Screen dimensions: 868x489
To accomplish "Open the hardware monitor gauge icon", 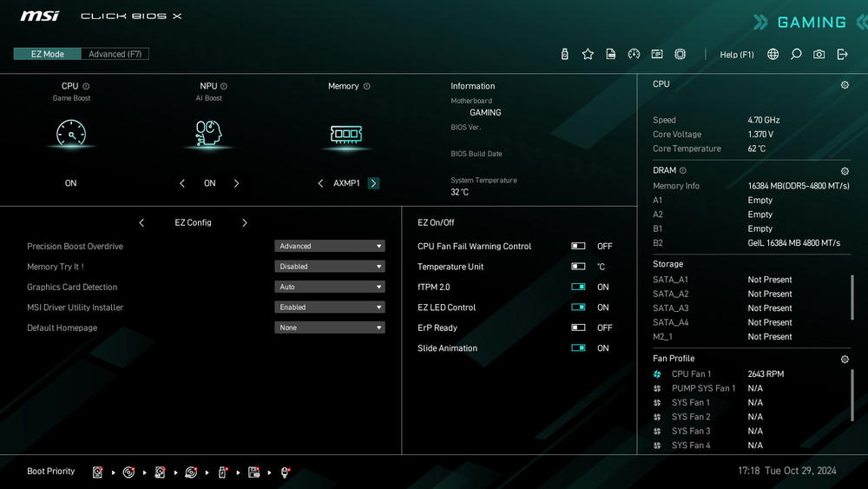I will [634, 54].
